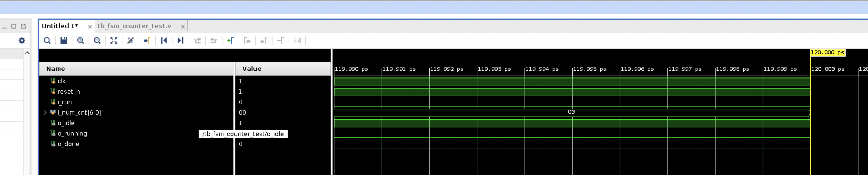Open the waveform search tool
Screen dimensions: 868x175
tap(47, 41)
